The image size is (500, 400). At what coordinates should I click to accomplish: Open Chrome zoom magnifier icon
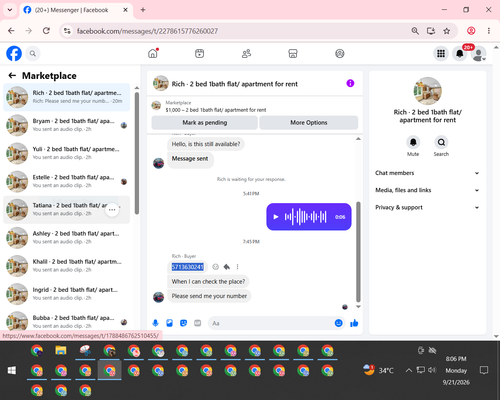(x=415, y=31)
